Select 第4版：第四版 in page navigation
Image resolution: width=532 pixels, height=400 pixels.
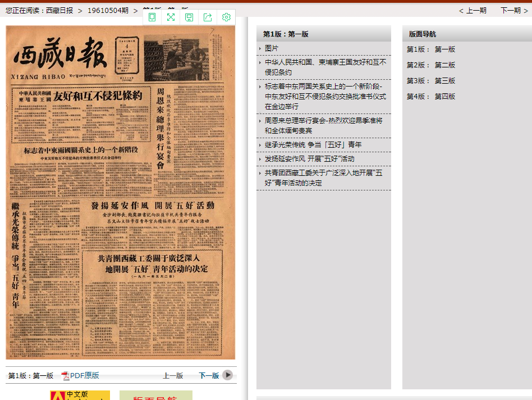(x=431, y=97)
